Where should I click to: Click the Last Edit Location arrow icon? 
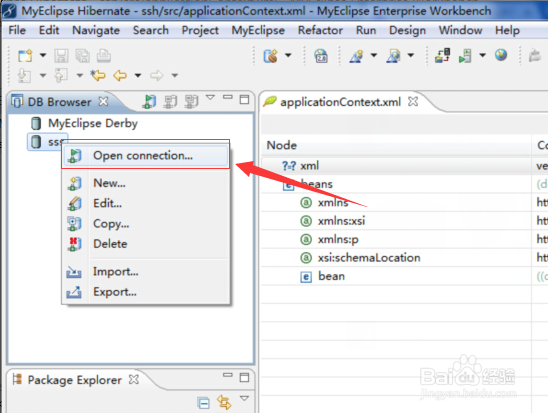[98, 75]
